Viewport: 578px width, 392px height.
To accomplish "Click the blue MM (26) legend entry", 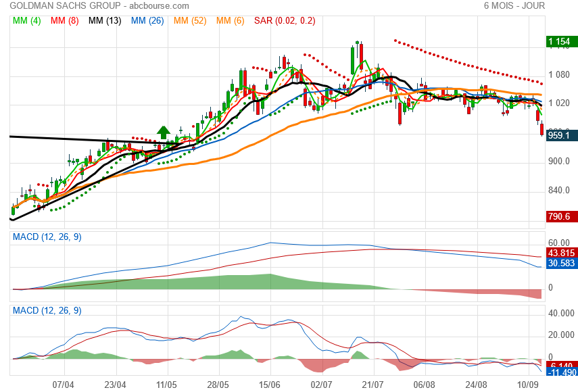I will 147,21.
